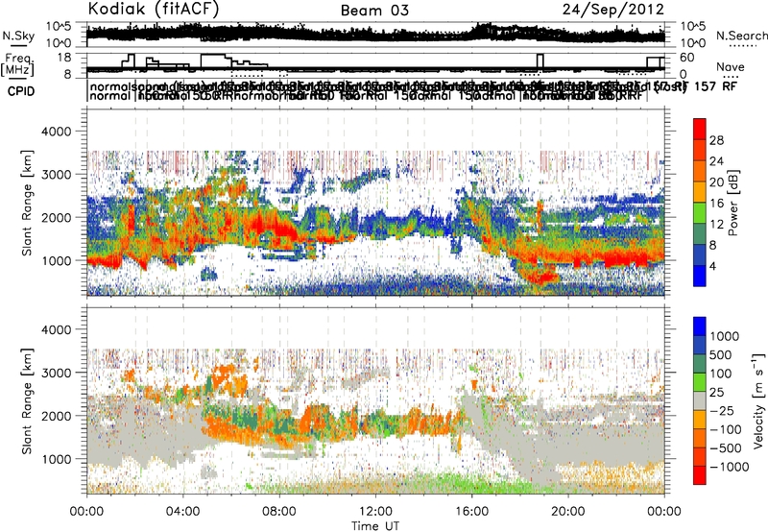Screen dimensions: 768x532
Task: Click the blue swatch of the Power colorbar
Action: point(700,276)
